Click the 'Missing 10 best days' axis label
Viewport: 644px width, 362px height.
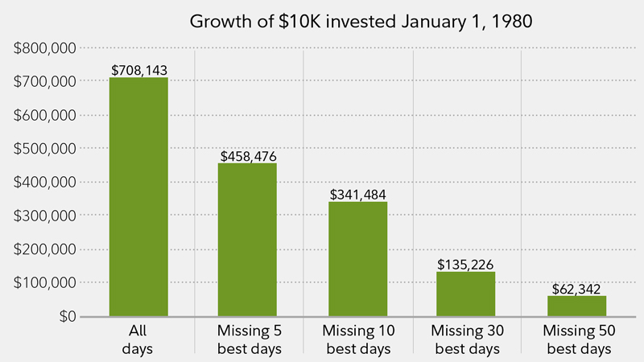click(357, 340)
